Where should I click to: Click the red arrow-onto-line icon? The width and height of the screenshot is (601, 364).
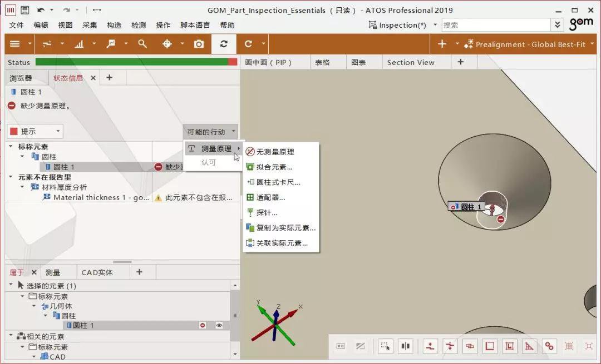pos(430,346)
